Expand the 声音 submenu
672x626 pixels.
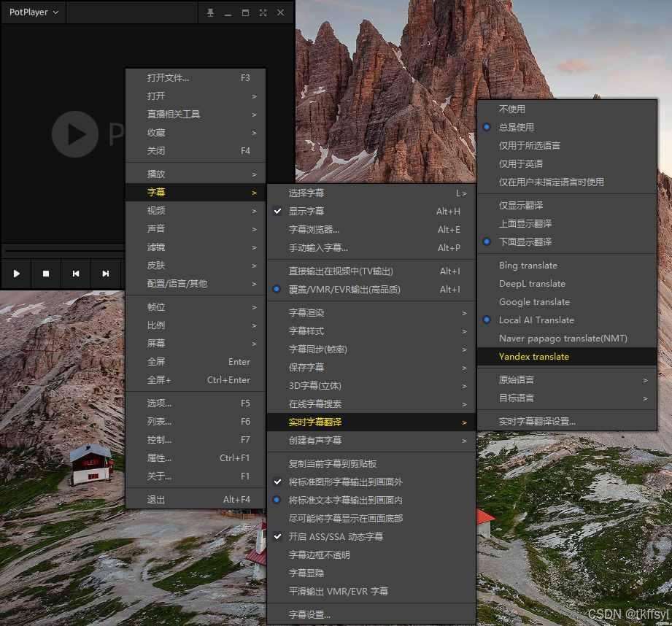pos(196,229)
